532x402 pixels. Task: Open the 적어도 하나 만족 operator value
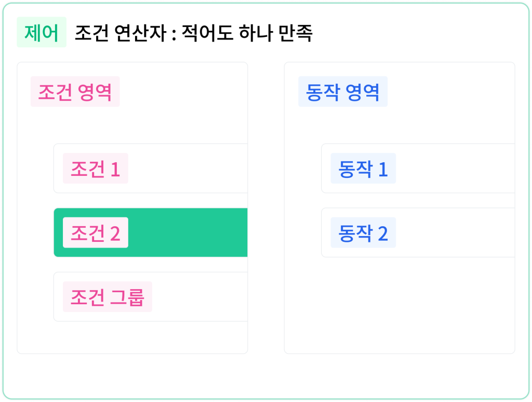247,33
